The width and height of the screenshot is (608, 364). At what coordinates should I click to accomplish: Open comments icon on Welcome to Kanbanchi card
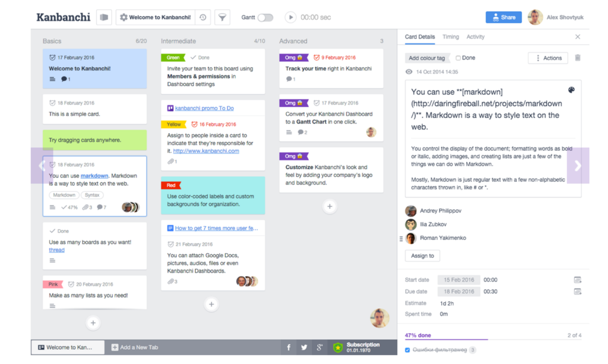[64, 79]
